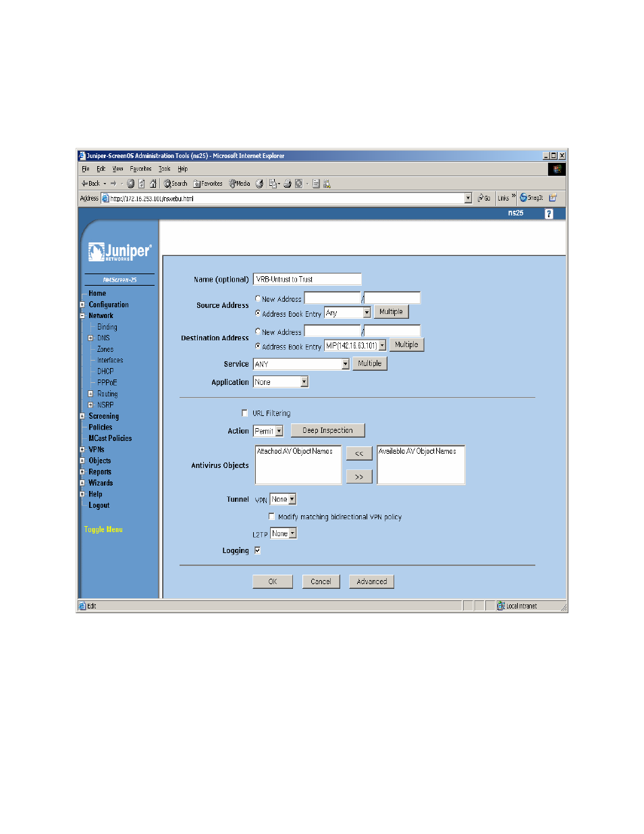Open the help question mark icon
This screenshot has width=644, height=834.
[x=548, y=214]
